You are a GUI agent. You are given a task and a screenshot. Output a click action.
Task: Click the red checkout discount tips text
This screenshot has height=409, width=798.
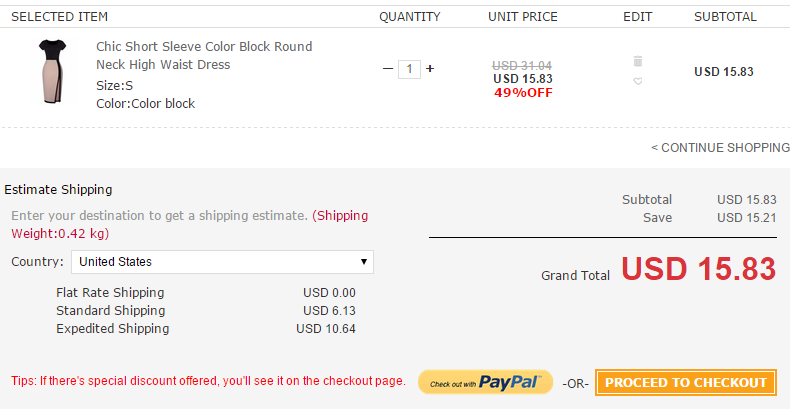(208, 381)
